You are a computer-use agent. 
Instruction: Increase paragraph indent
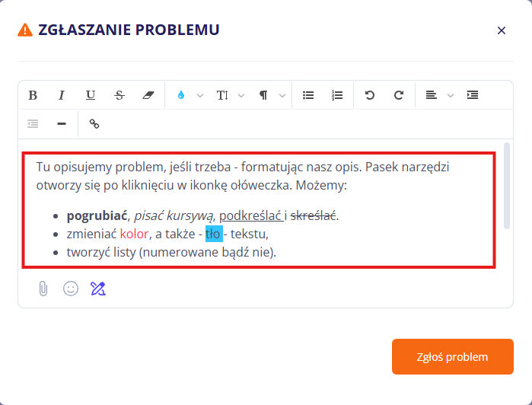[473, 95]
